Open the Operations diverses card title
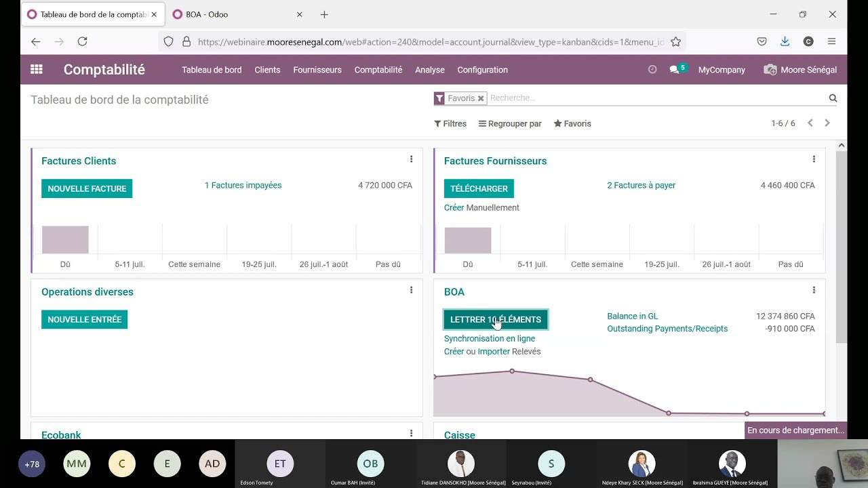This screenshot has width=868, height=488. [x=87, y=291]
